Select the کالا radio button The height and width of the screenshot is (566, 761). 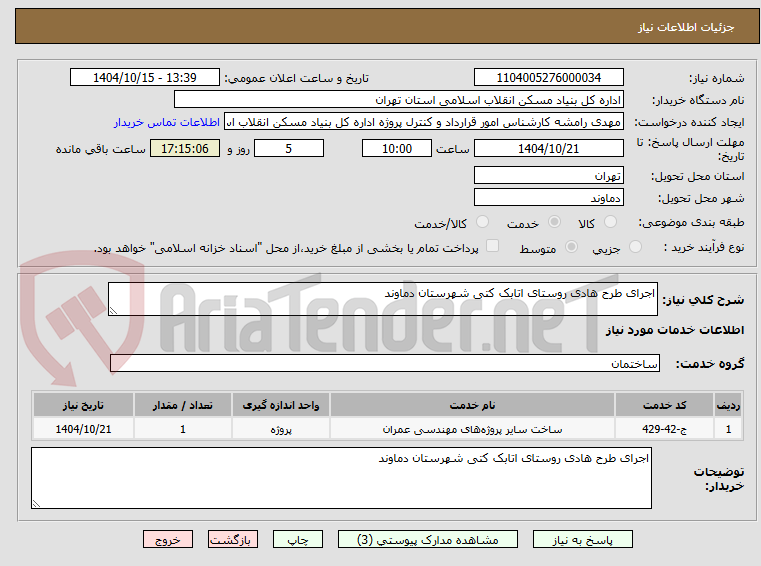pyautogui.click(x=610, y=222)
